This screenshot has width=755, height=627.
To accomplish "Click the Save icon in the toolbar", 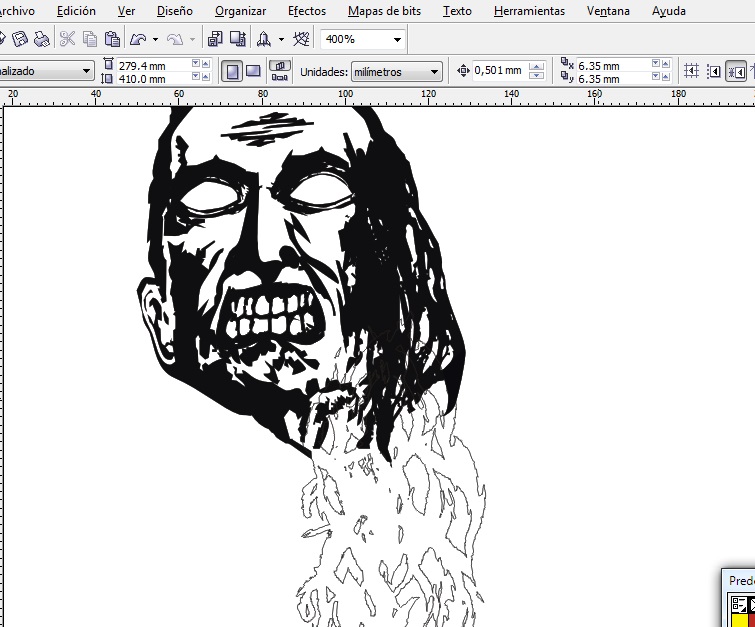I will pyautogui.click(x=21, y=39).
